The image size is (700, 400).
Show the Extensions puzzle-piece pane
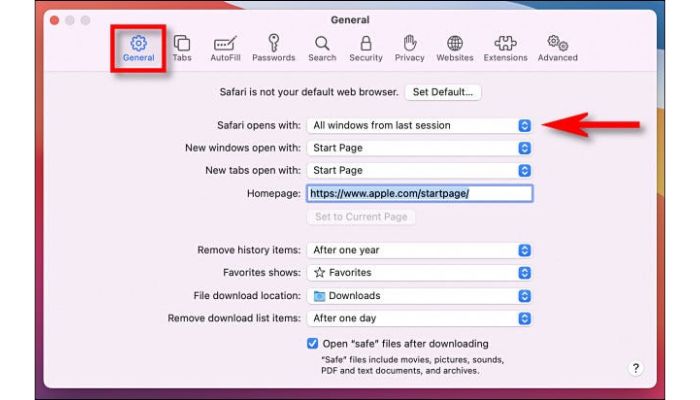(505, 49)
